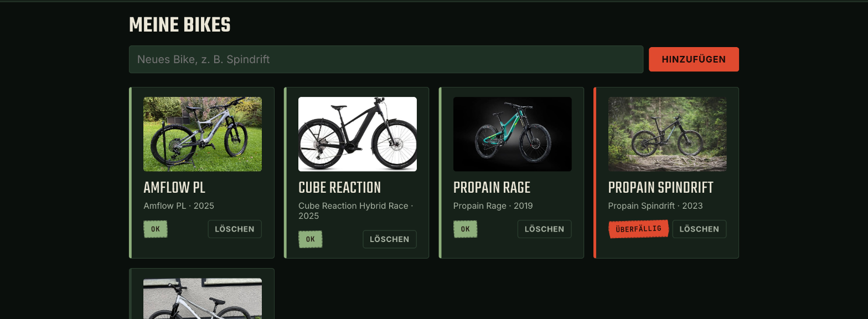The width and height of the screenshot is (868, 319).
Task: Click the Hinzufügen button
Action: click(x=694, y=59)
